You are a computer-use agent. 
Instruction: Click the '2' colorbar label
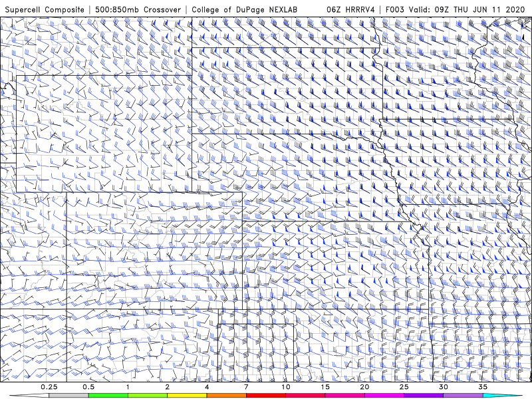[x=168, y=387]
